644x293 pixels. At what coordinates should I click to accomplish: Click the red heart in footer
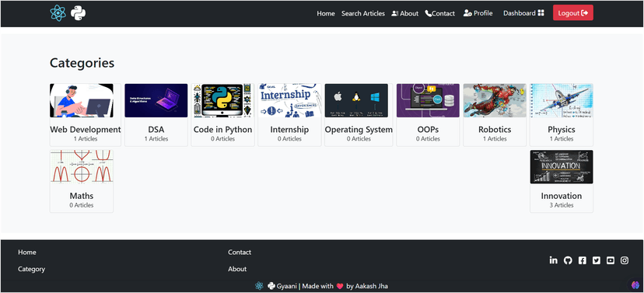[340, 287]
